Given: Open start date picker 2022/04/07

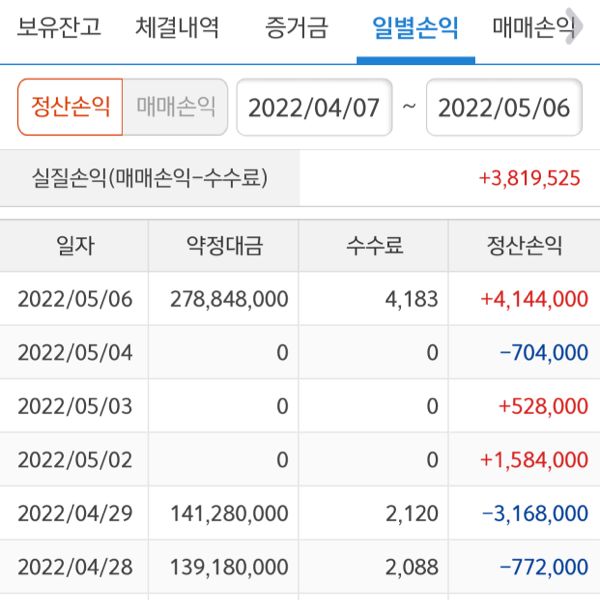Looking at the screenshot, I should pos(314,108).
